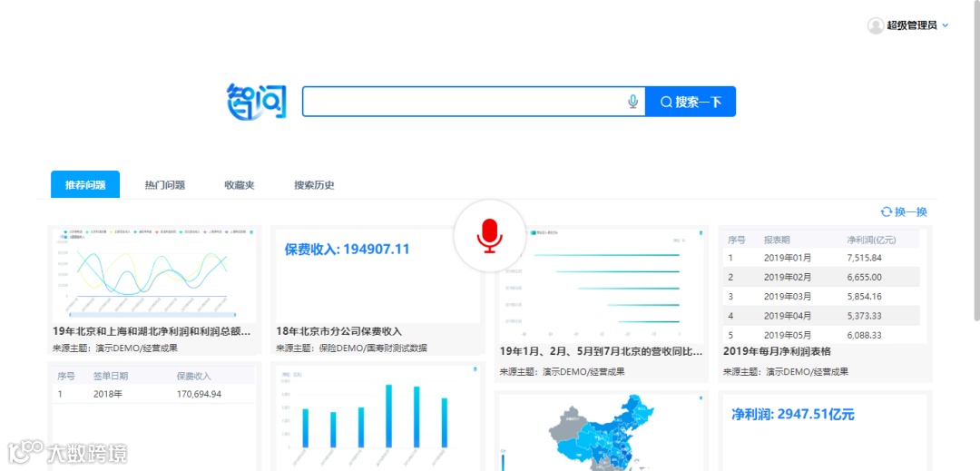Screen dimensions: 980x471
Task: Open the 搜索历史 tab
Action: [314, 185]
